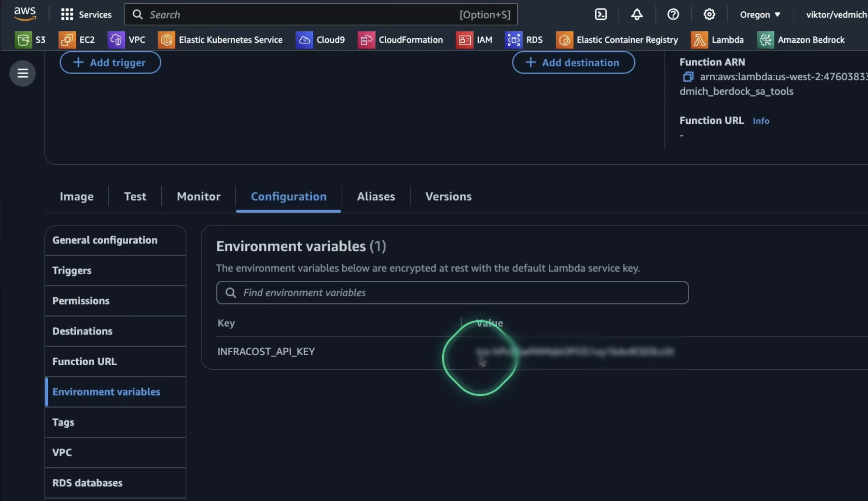The image size is (868, 501).
Task: Click the Add destination button
Action: click(x=573, y=62)
